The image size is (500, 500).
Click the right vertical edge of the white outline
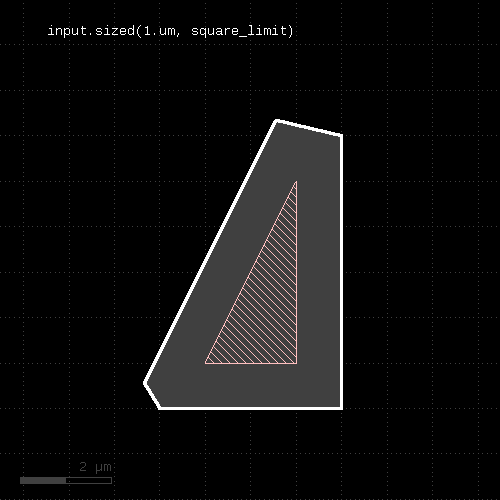click(341, 272)
